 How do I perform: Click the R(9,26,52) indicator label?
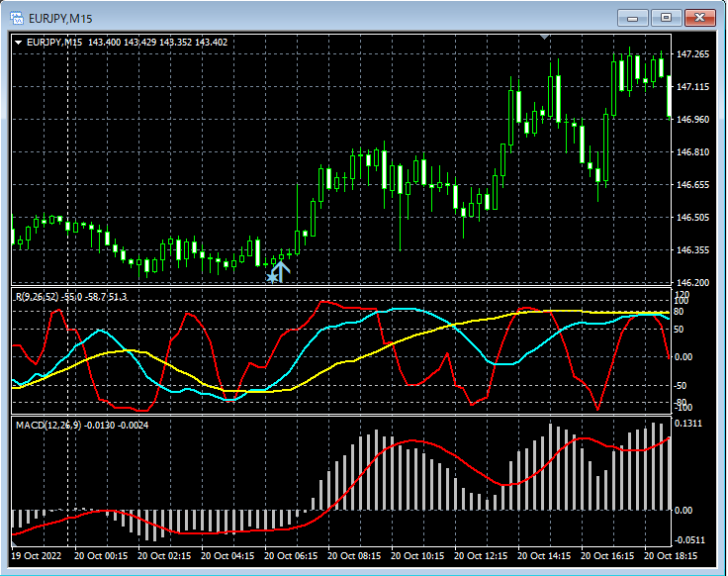[x=36, y=296]
